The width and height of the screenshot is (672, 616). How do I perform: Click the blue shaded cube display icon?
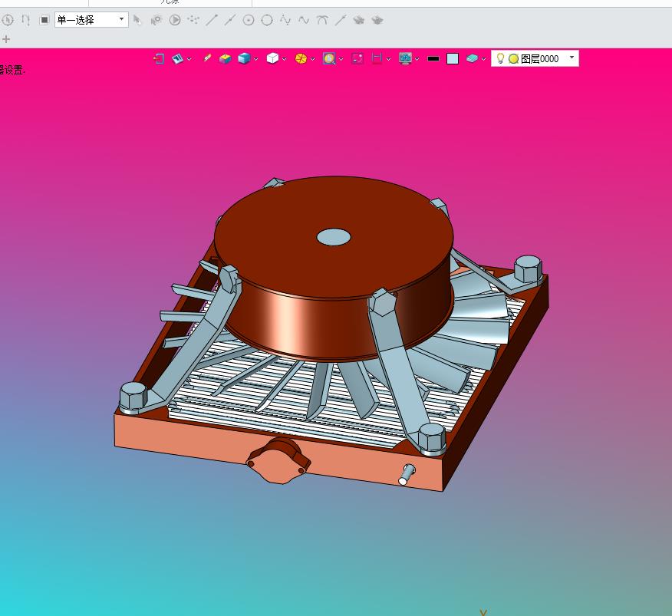[x=244, y=58]
